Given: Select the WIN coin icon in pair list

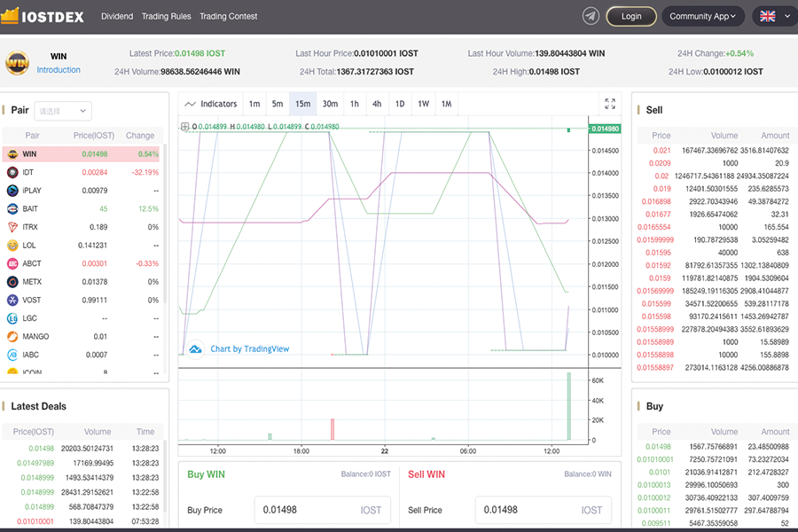Looking at the screenshot, I should coord(12,153).
